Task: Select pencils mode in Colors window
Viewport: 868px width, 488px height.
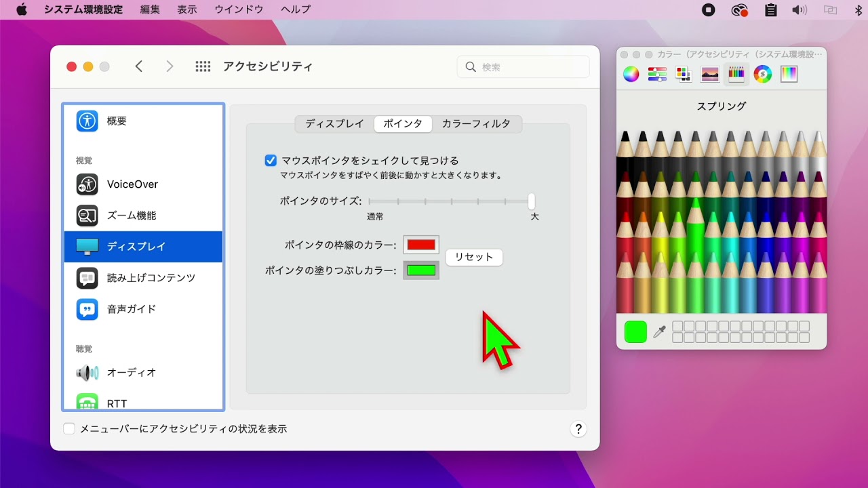Action: point(736,75)
